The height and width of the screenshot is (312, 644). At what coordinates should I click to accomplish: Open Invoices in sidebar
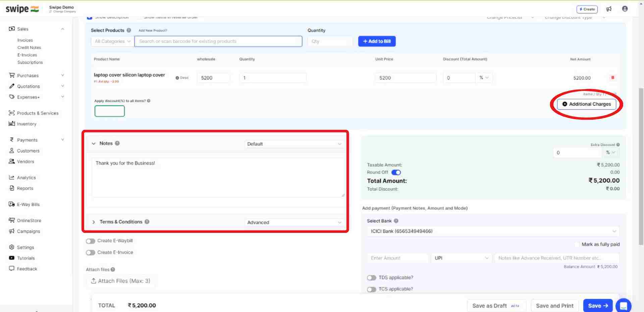tap(25, 40)
